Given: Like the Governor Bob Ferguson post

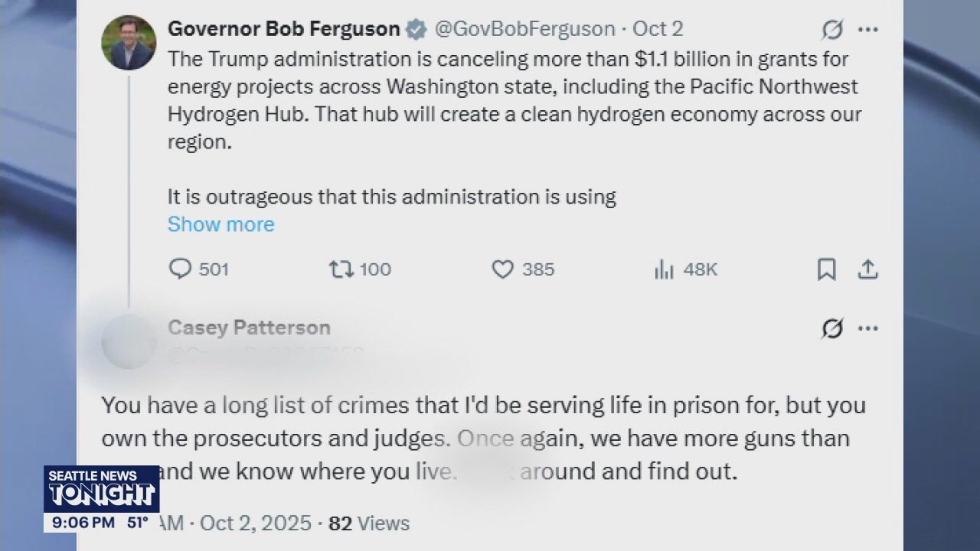Looking at the screenshot, I should pos(502,269).
